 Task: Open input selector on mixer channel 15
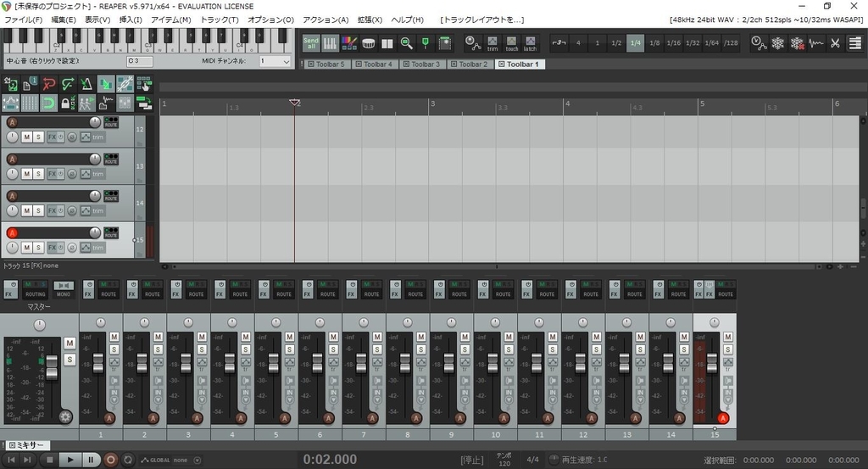728,395
